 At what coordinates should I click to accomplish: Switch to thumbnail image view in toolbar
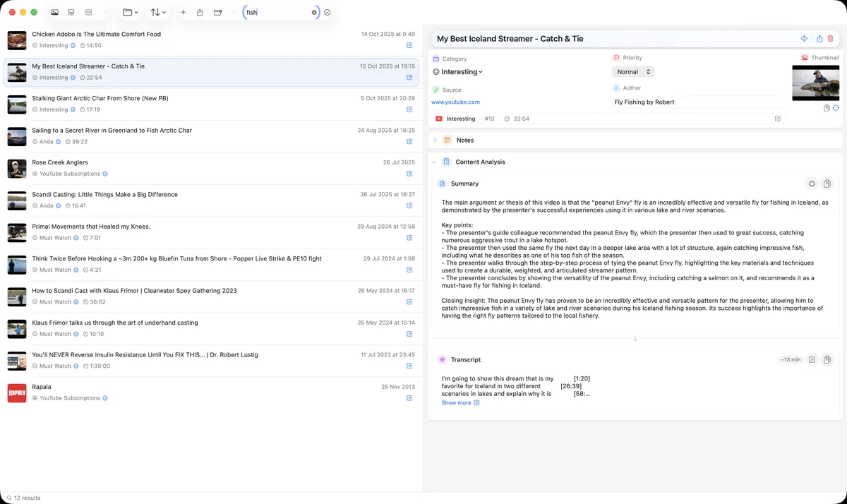(54, 13)
